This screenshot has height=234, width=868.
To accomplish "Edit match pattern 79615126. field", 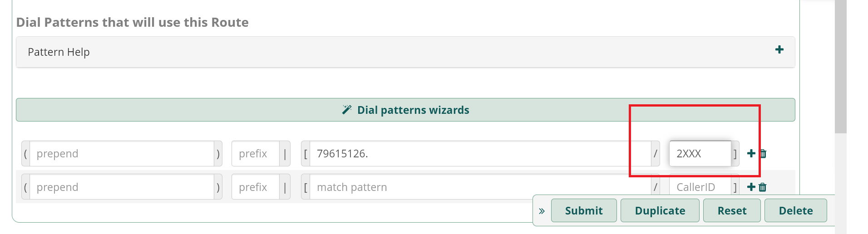I will [x=480, y=154].
